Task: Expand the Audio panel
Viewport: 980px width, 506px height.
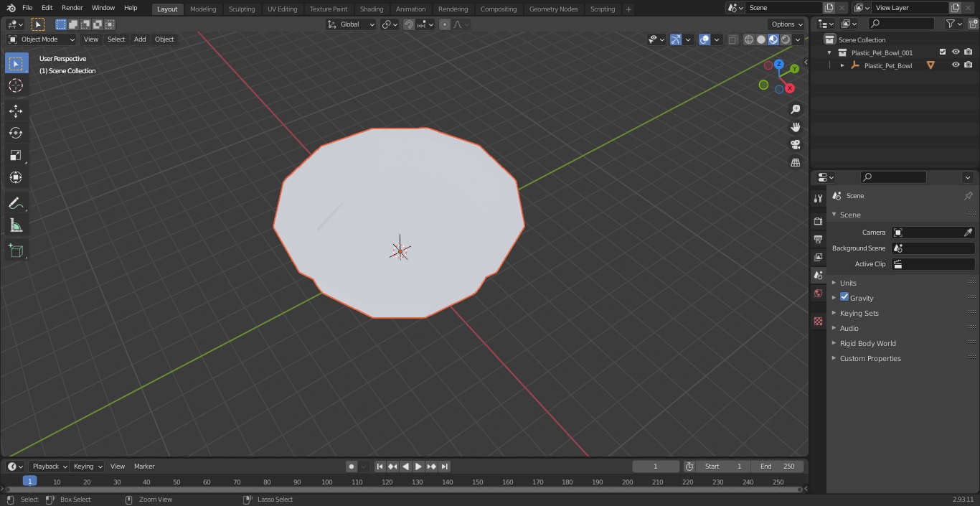Action: (849, 328)
